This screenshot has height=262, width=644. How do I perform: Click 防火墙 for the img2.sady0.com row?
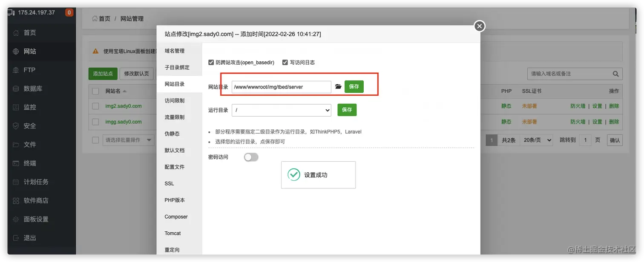point(578,106)
